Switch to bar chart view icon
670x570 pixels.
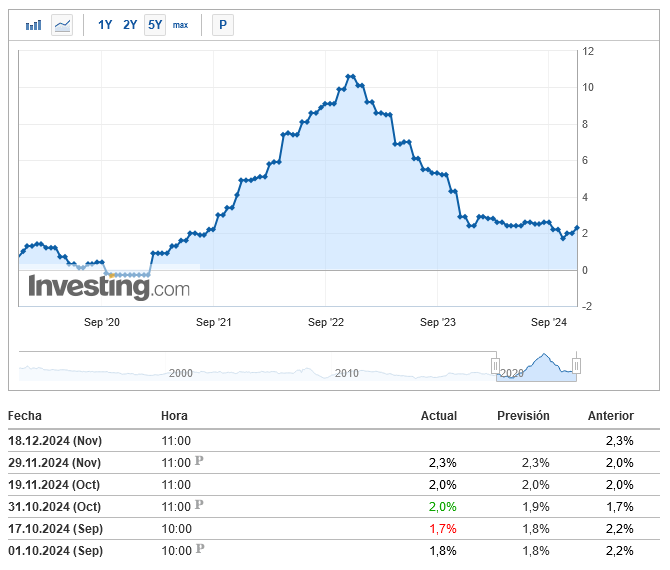[x=33, y=25]
